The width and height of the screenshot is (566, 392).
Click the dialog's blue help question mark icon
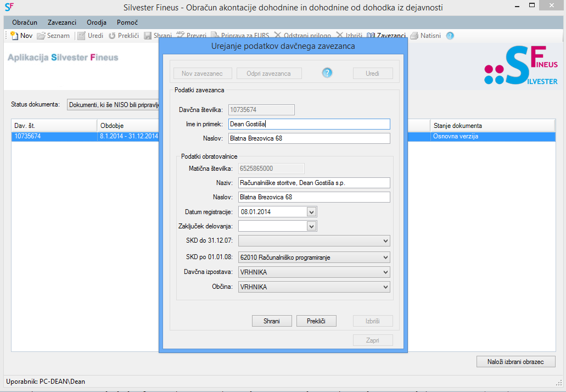(x=327, y=73)
